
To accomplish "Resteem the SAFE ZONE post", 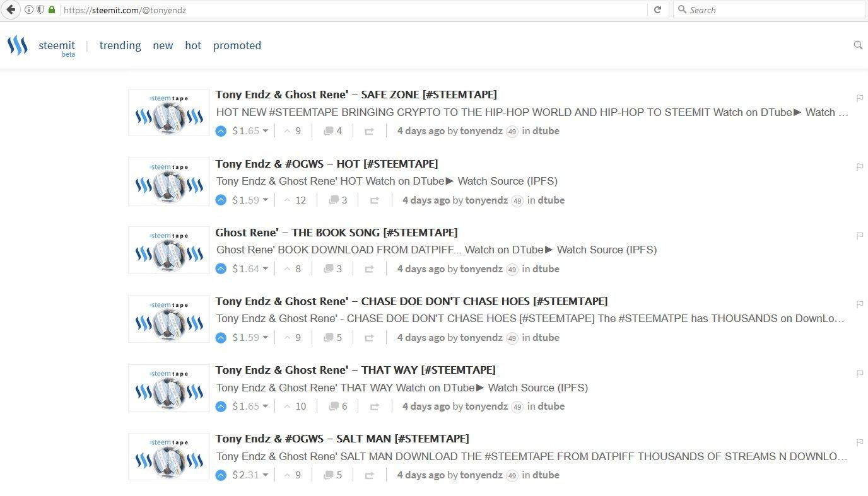I will coord(369,131).
